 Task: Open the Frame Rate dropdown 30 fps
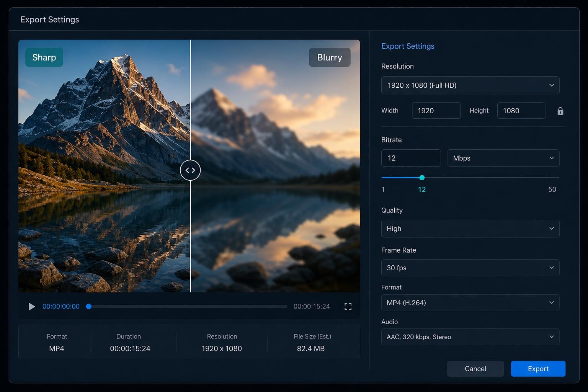(x=470, y=268)
